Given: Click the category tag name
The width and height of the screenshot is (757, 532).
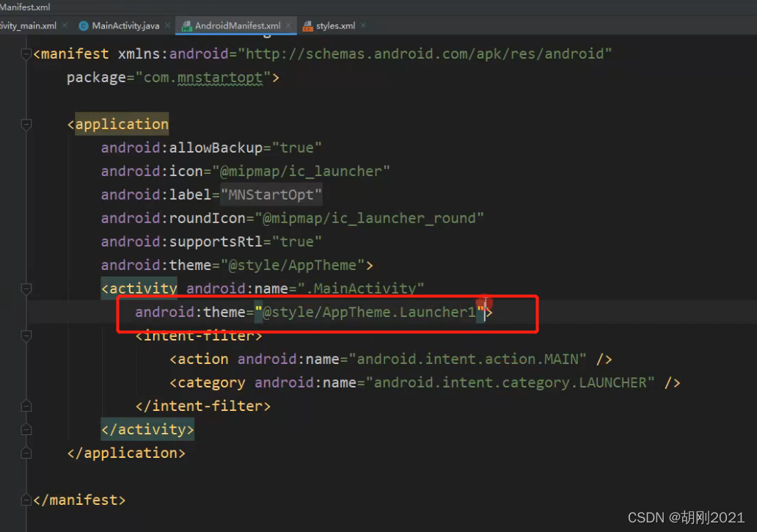Looking at the screenshot, I should click(x=211, y=383).
